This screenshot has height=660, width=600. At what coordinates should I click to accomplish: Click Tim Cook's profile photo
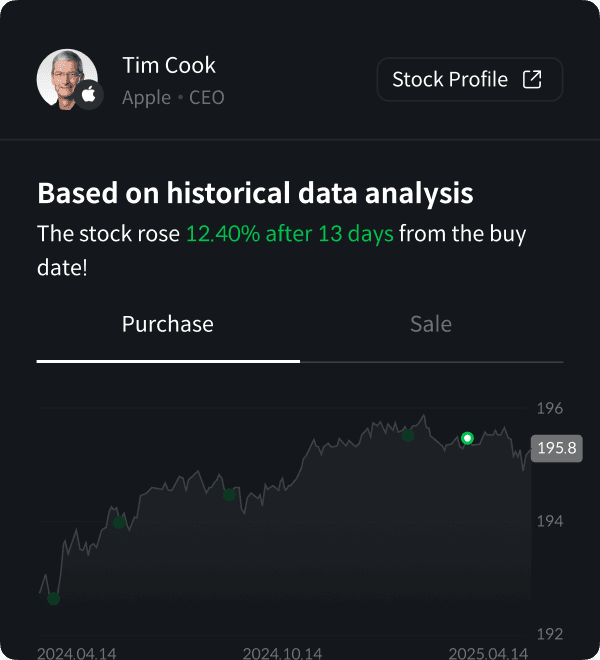pos(65,78)
